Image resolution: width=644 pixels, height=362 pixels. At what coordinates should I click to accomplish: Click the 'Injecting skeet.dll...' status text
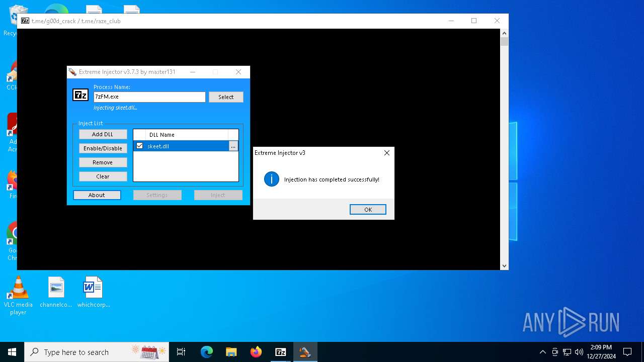(x=115, y=108)
